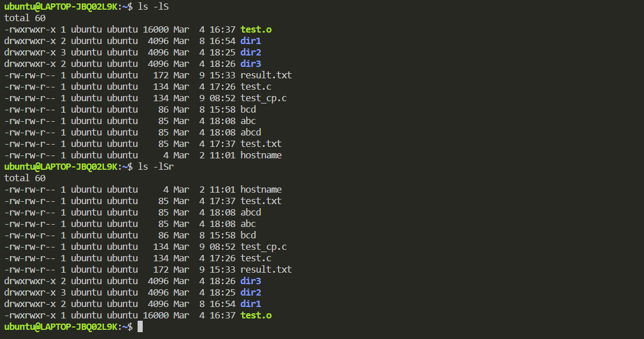Click the abcd filename in the reversed listing
The height and width of the screenshot is (339, 644).
[251, 212]
